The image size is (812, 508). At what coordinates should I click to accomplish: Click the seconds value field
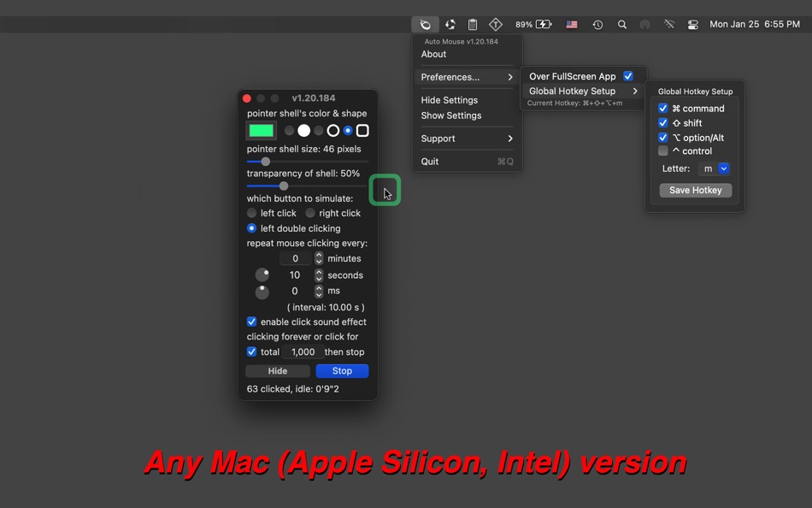pos(295,275)
